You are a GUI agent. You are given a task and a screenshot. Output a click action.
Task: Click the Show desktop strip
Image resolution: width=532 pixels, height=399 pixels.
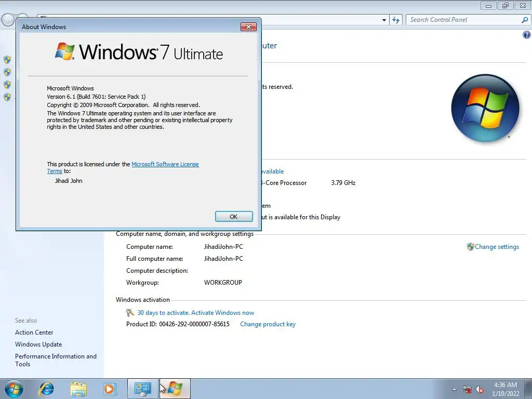528,389
